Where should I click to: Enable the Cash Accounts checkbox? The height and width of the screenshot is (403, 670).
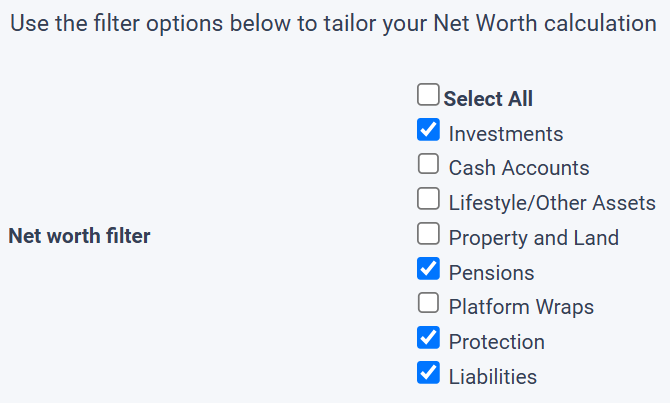click(428, 164)
